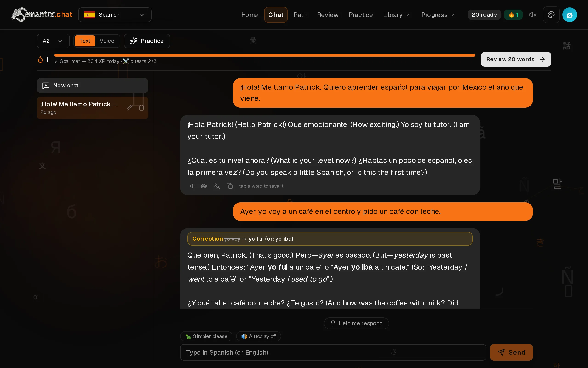
Task: Start a New chat
Action: (x=93, y=85)
